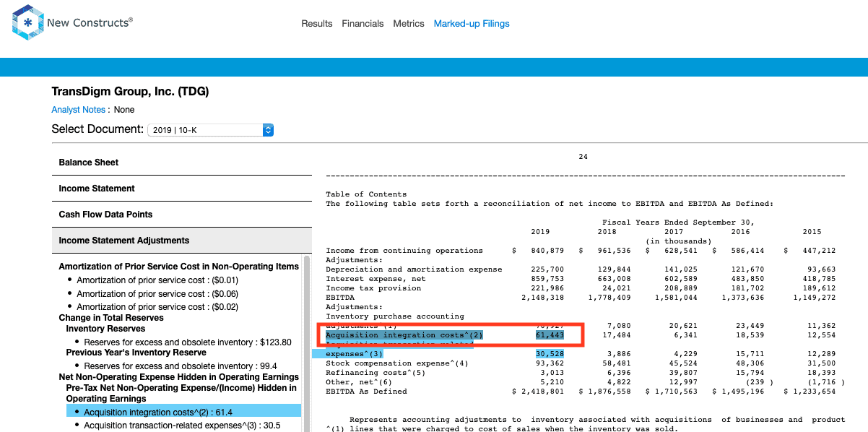
Task: Click Amortization of Prior Service Cost heading
Action: click(x=178, y=267)
